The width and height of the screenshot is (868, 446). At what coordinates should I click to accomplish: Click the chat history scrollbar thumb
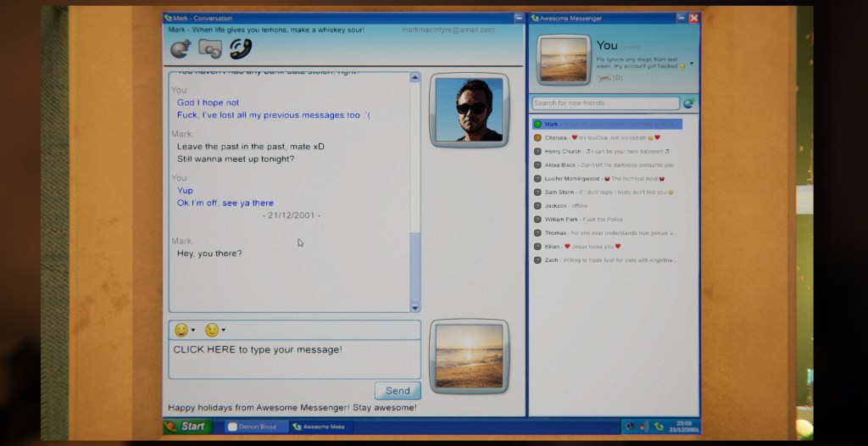click(415, 266)
